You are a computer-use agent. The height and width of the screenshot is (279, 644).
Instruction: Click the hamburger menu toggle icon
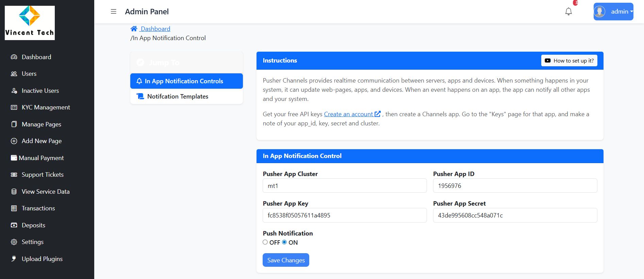point(114,12)
